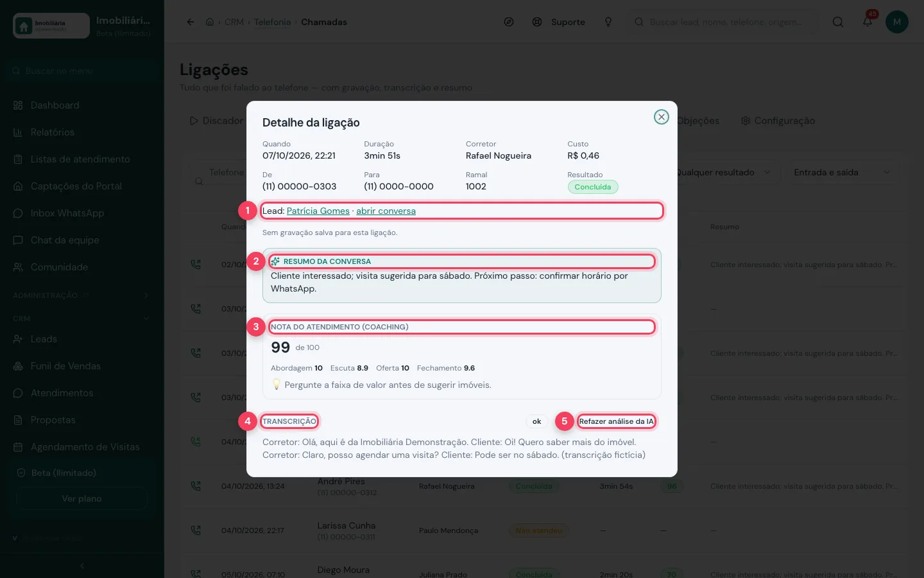
Task: Open the Qualquer resultado dropdown
Action: [724, 172]
